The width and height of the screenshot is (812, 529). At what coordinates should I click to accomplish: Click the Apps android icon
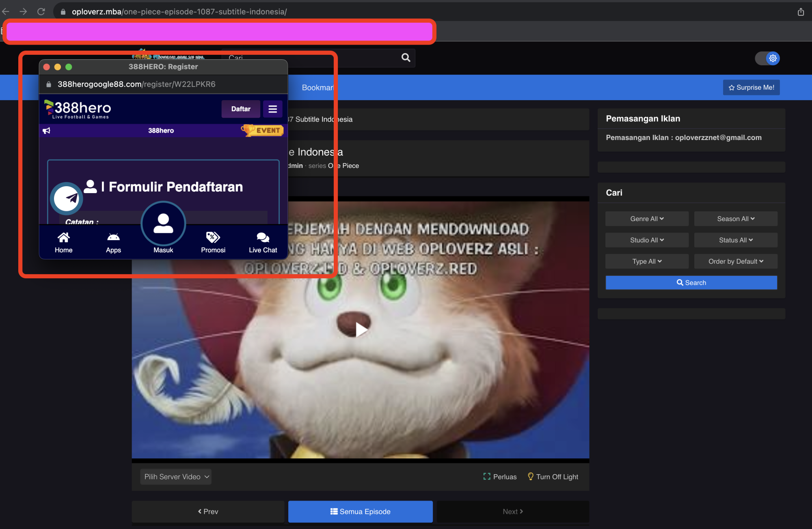click(x=113, y=237)
